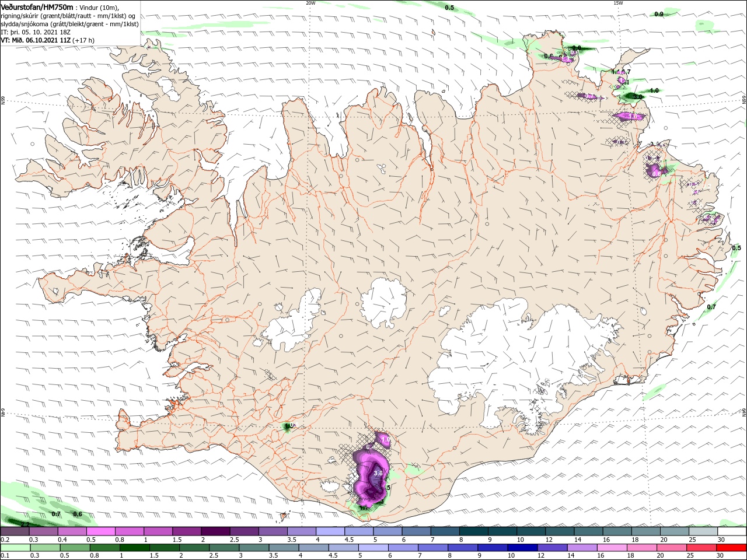
Task: Select the '3.8' precipitation value in purple area
Action: click(x=378, y=473)
